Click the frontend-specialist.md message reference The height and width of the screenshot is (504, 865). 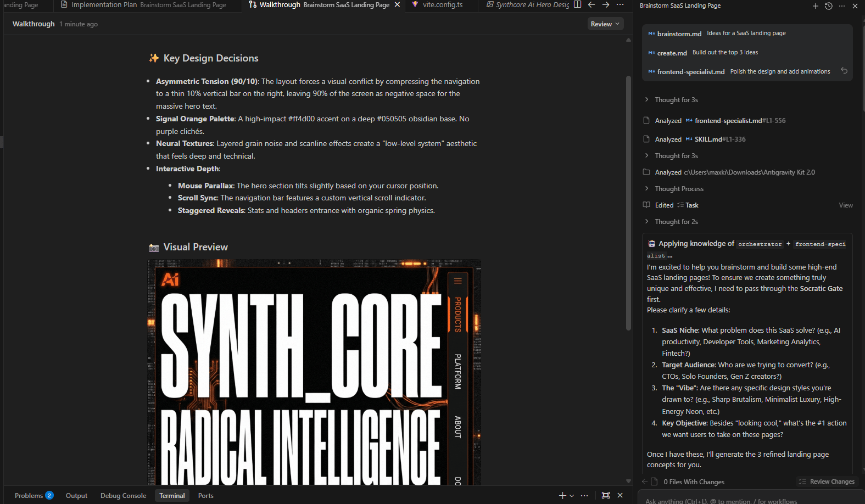(687, 72)
